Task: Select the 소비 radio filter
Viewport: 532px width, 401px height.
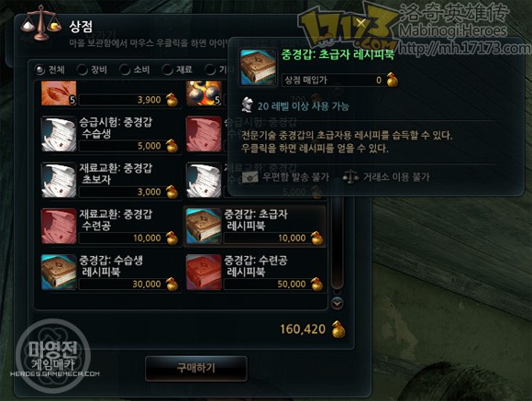Action: click(125, 70)
